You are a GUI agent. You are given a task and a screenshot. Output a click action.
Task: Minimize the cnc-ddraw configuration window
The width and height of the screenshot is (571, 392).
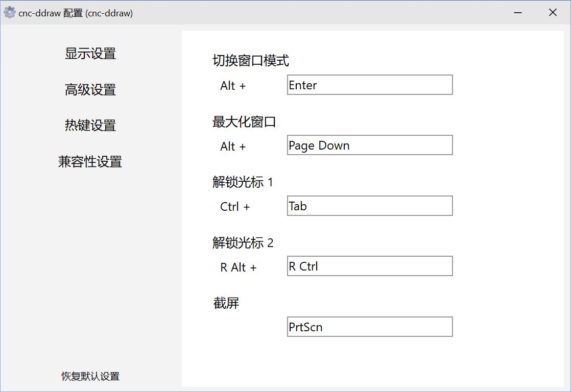518,13
